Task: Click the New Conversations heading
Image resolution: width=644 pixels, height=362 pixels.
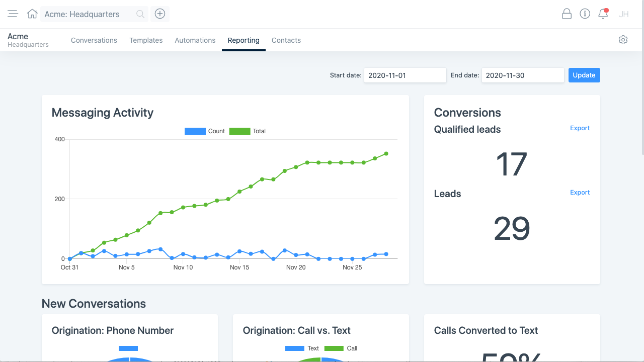Action: click(94, 304)
